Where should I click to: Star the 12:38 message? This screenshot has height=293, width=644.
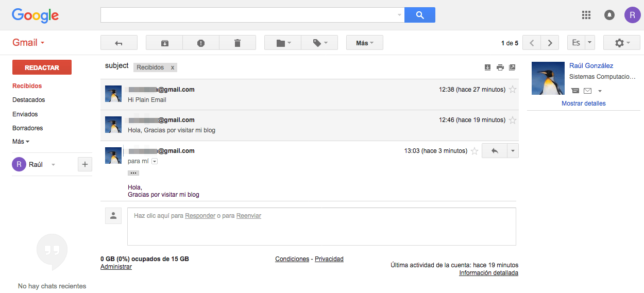tap(513, 90)
